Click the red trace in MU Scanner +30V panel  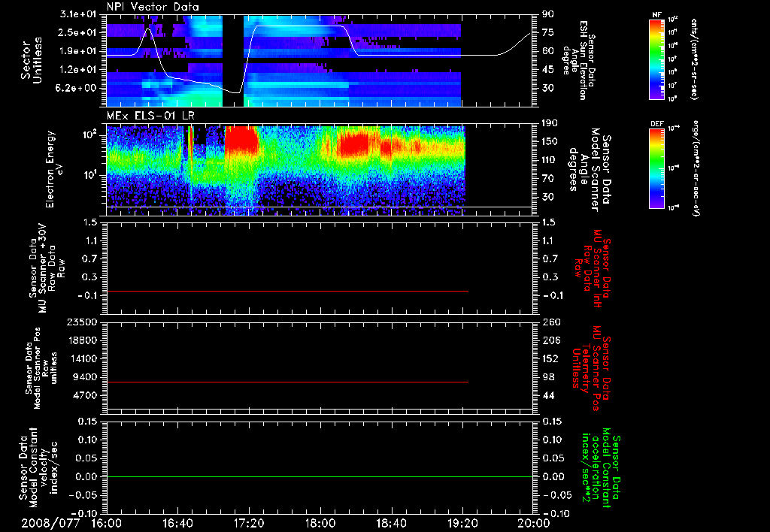pos(287,291)
